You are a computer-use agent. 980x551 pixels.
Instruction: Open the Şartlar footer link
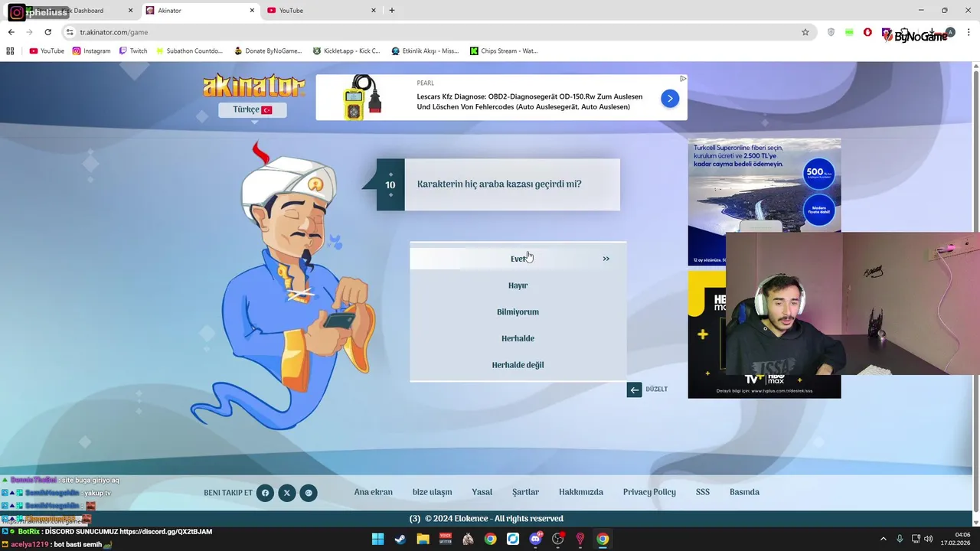click(x=525, y=492)
